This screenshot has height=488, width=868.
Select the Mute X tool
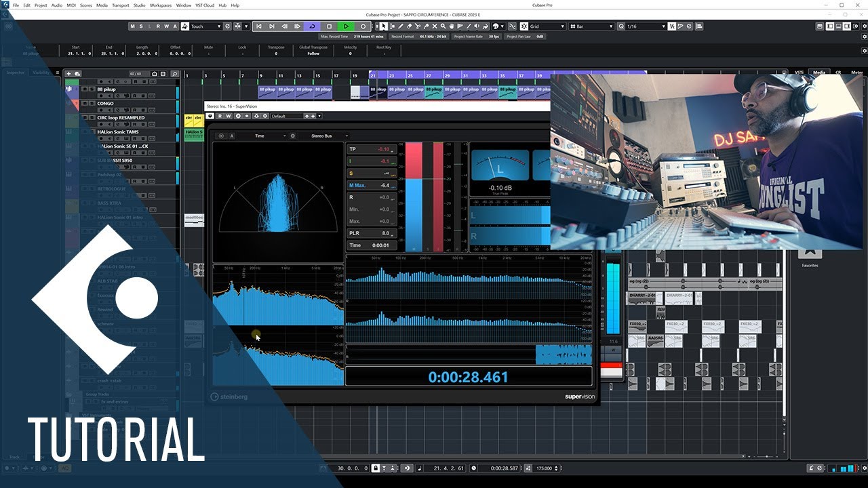[x=435, y=26]
